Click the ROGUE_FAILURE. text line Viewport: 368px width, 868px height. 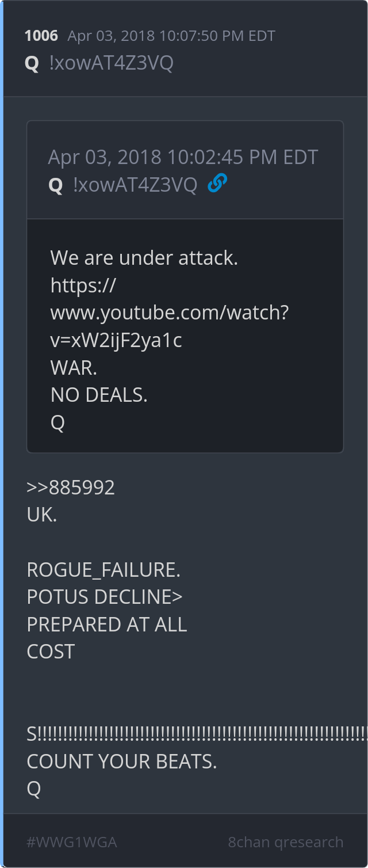pyautogui.click(x=103, y=570)
